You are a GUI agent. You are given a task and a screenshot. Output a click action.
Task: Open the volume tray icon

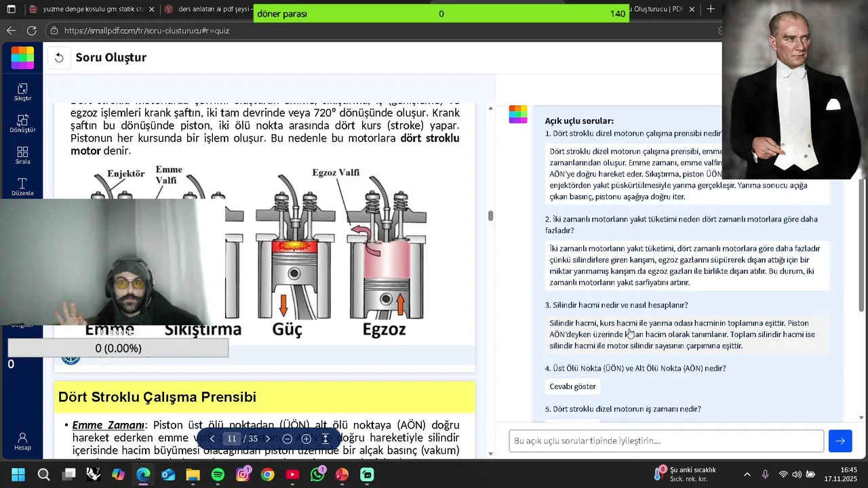[797, 474]
